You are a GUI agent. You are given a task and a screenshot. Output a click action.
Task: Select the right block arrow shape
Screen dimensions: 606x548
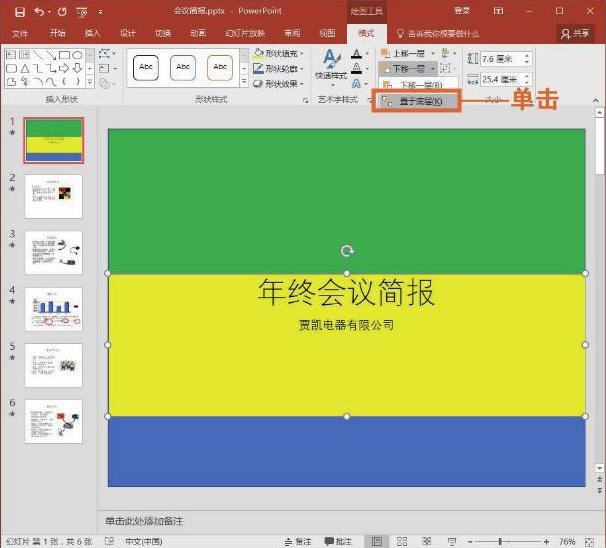click(x=64, y=69)
